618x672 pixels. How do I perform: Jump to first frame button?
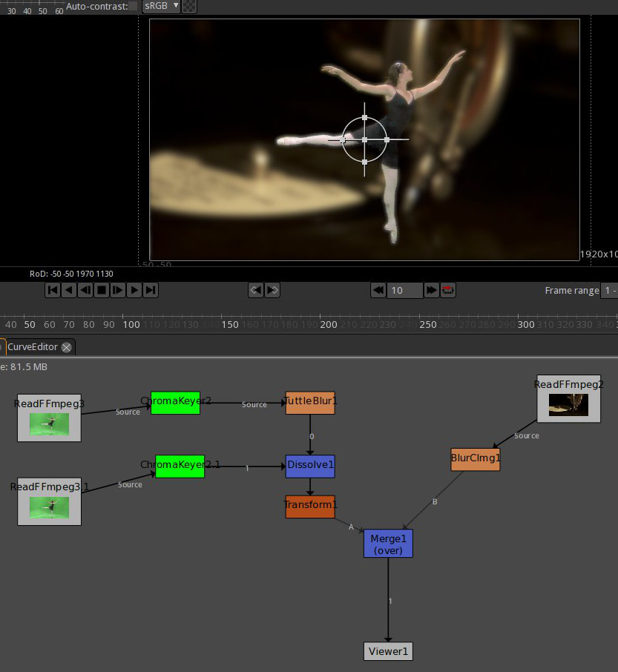click(53, 290)
